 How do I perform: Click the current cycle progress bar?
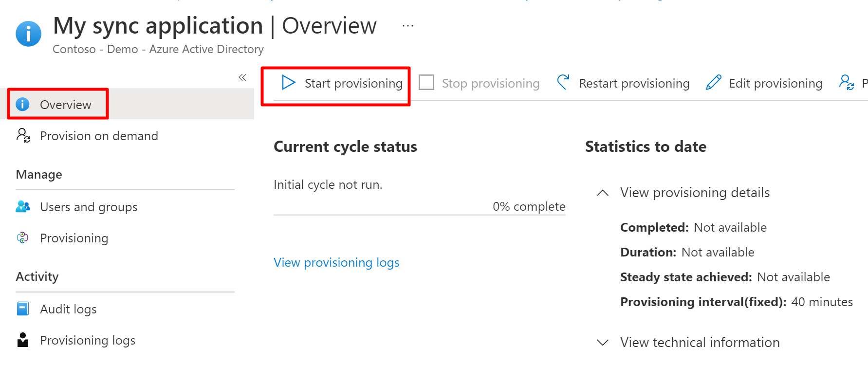click(419, 215)
